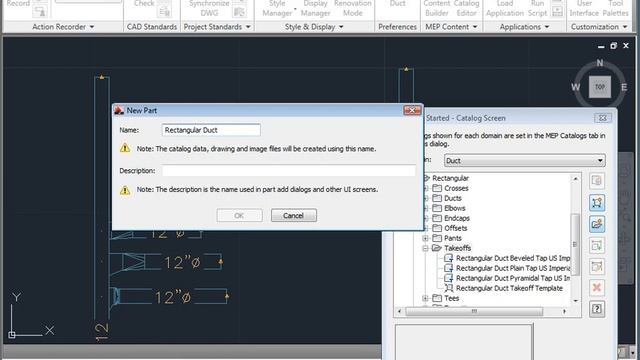Image resolution: width=640 pixels, height=360 pixels.
Task: Click the E compass letter on the ViewCube
Action: click(624, 87)
